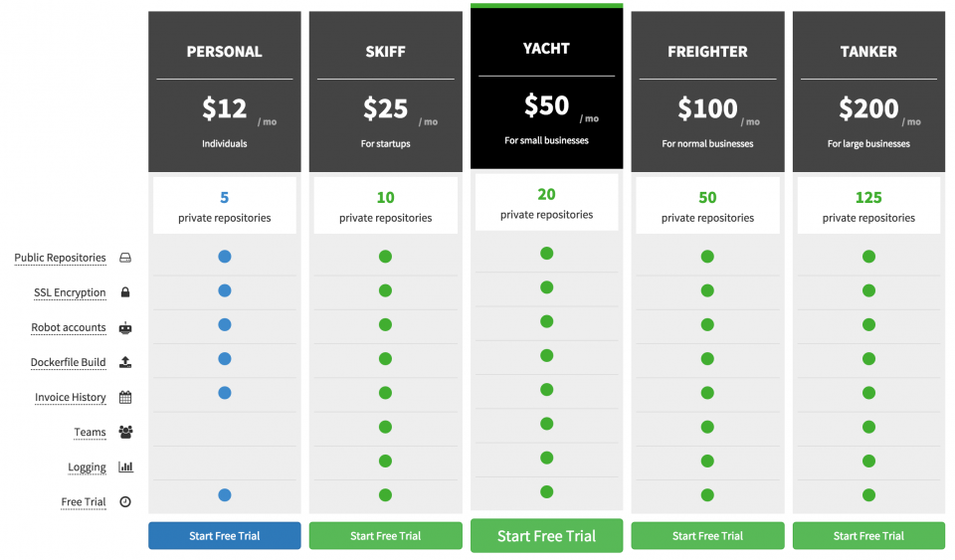
Task: Click the Tanker plan 125 private repositories box
Action: point(868,206)
